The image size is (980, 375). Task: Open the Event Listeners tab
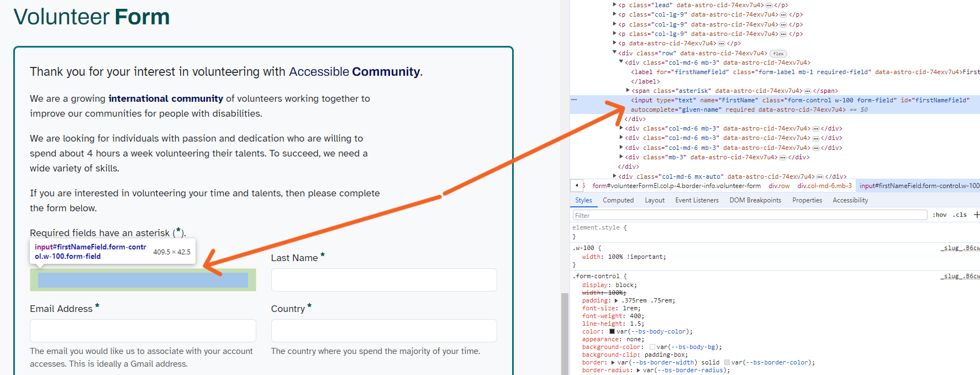pyautogui.click(x=697, y=200)
